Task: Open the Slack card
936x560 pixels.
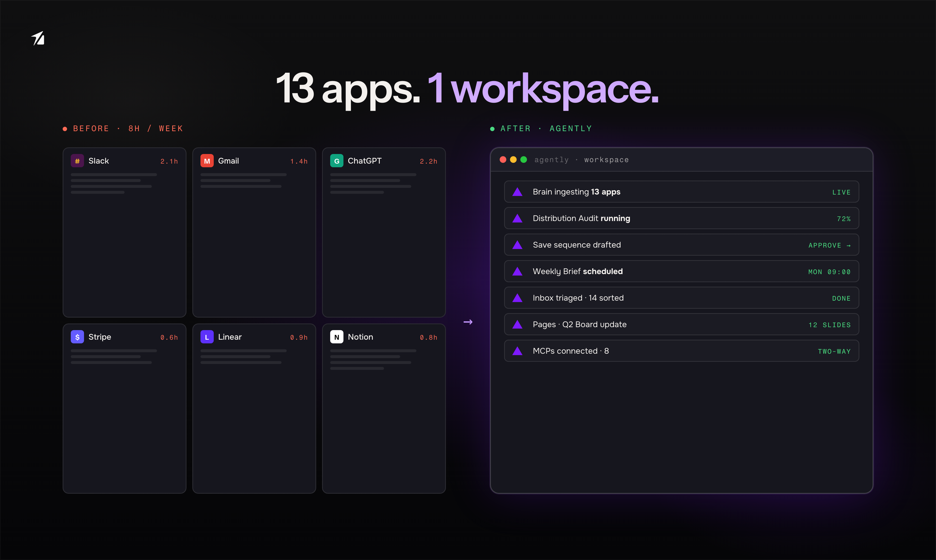Action: pos(125,232)
